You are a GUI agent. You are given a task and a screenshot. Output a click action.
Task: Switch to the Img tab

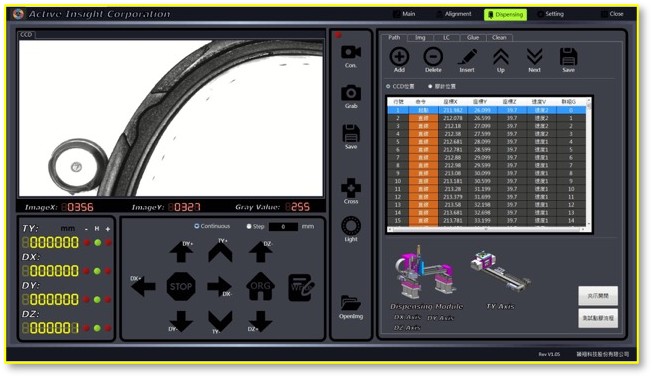pyautogui.click(x=420, y=38)
